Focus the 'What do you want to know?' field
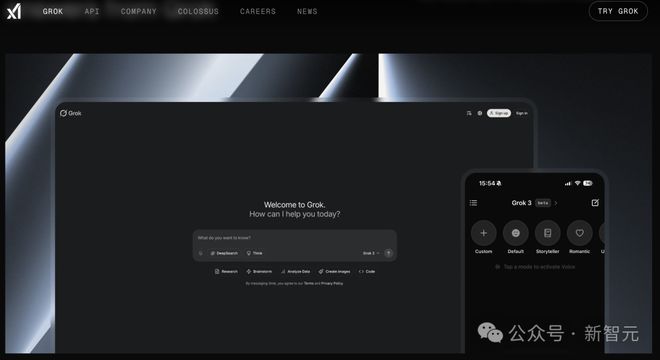Screen dimensions: 660x360 tap(295, 238)
